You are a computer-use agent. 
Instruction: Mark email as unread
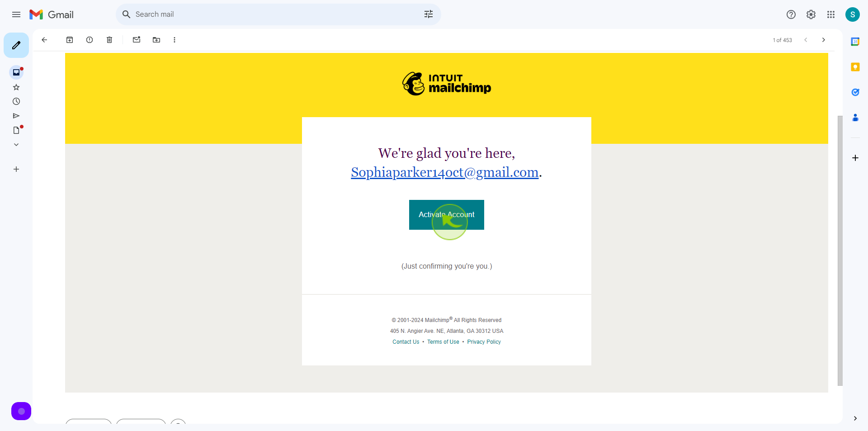tap(137, 40)
